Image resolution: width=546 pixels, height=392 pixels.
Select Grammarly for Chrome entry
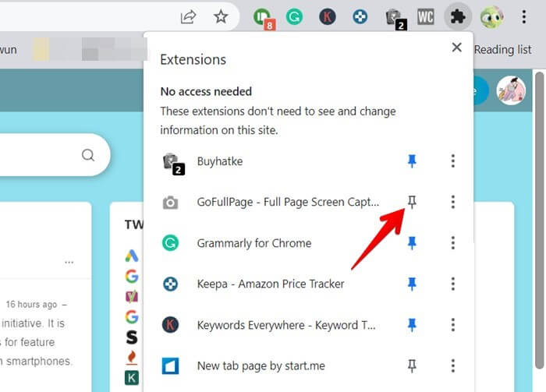(x=253, y=243)
